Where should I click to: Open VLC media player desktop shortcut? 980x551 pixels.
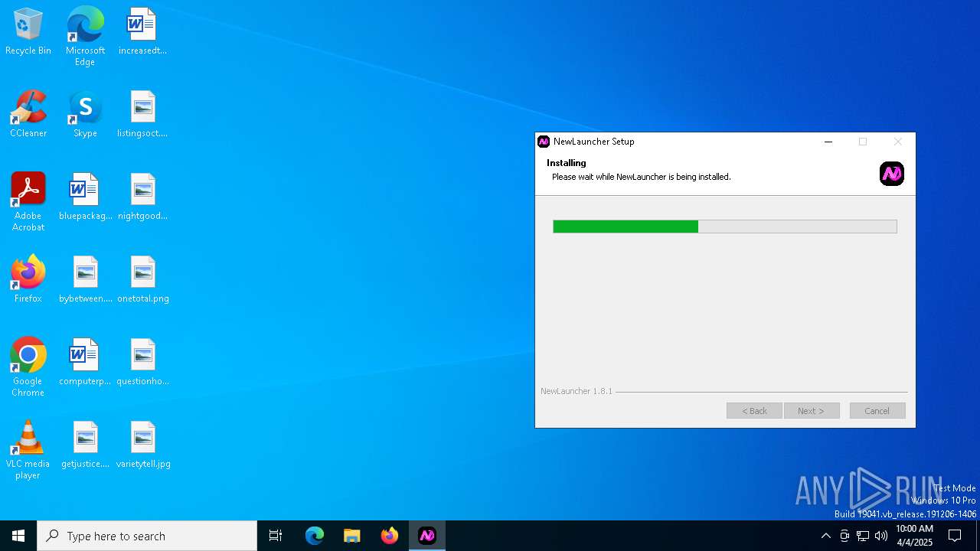coord(28,449)
